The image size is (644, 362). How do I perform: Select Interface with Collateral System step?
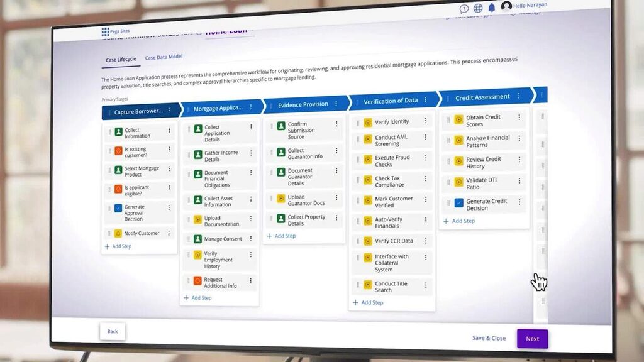tap(391, 263)
